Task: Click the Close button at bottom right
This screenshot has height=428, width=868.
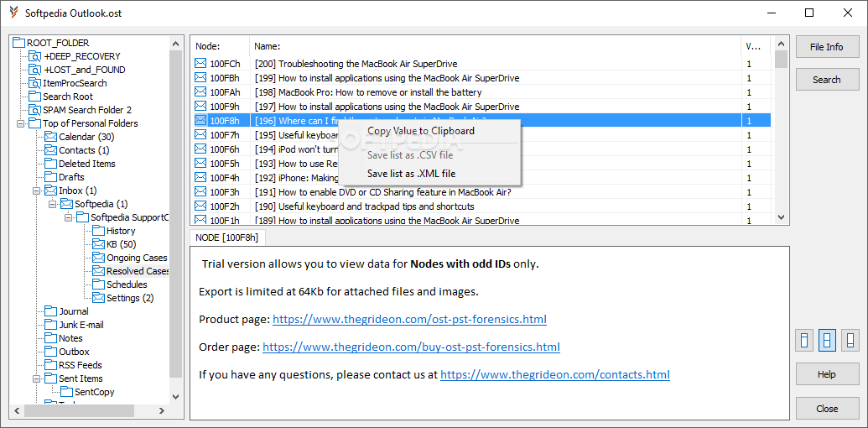Action: (826, 409)
